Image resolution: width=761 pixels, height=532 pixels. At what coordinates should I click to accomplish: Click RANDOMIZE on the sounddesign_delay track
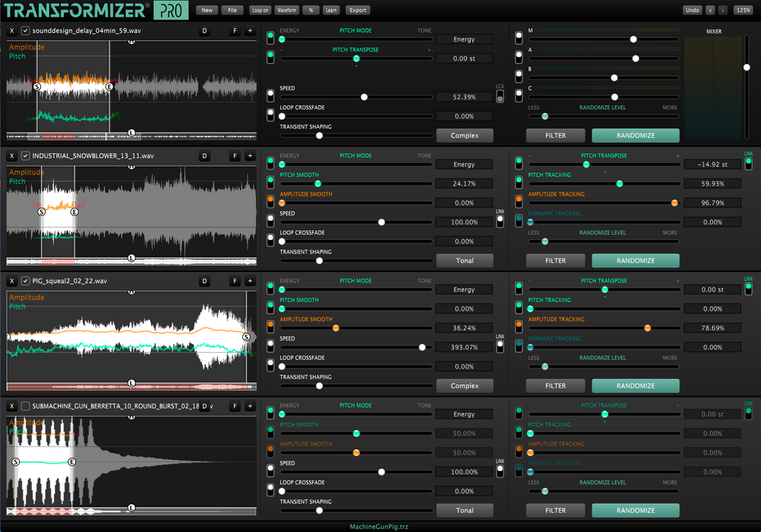click(x=635, y=135)
